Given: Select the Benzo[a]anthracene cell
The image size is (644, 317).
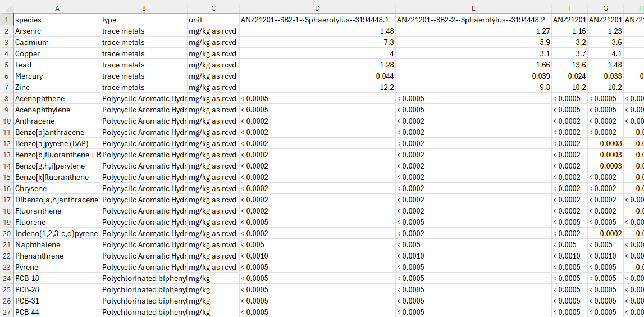Looking at the screenshot, I should 57,133.
